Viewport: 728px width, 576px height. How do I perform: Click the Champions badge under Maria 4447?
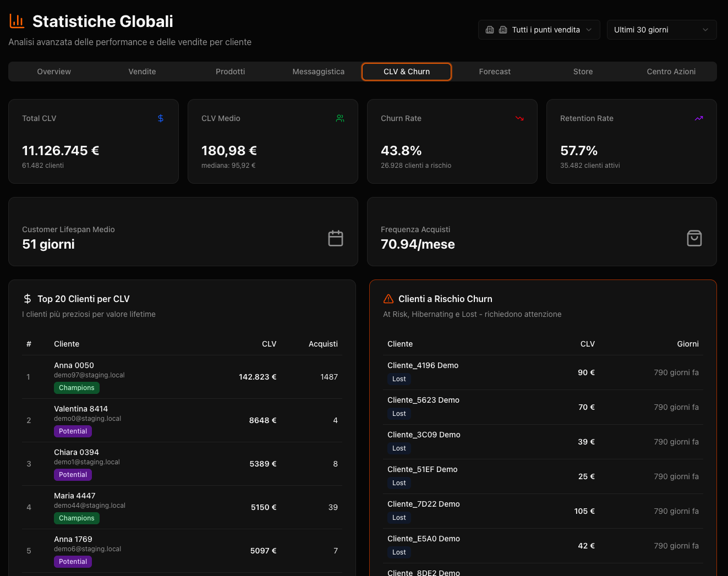point(76,518)
